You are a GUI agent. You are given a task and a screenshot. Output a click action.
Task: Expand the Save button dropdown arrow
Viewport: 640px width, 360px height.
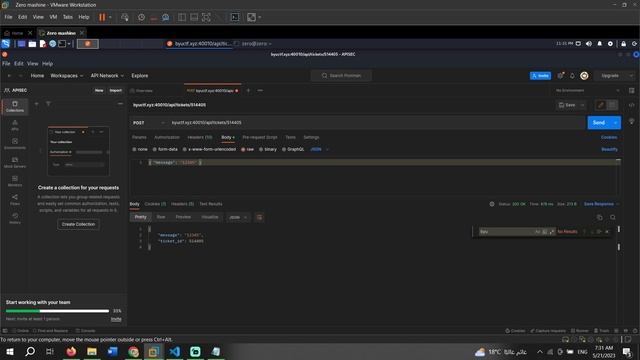pos(582,105)
